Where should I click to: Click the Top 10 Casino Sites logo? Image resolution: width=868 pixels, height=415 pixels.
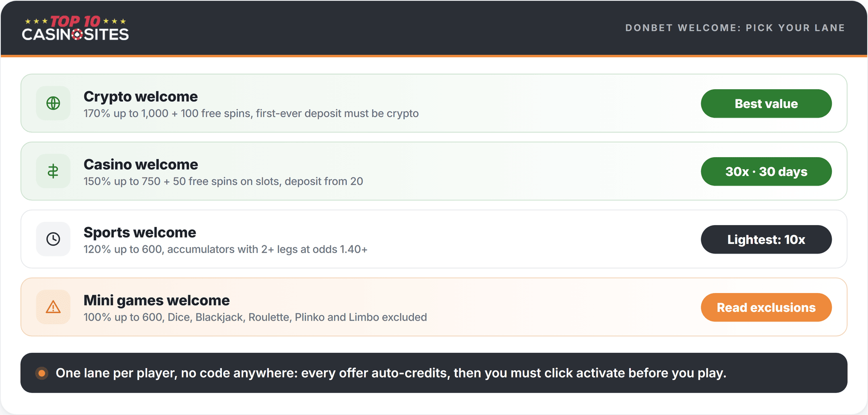(x=75, y=28)
